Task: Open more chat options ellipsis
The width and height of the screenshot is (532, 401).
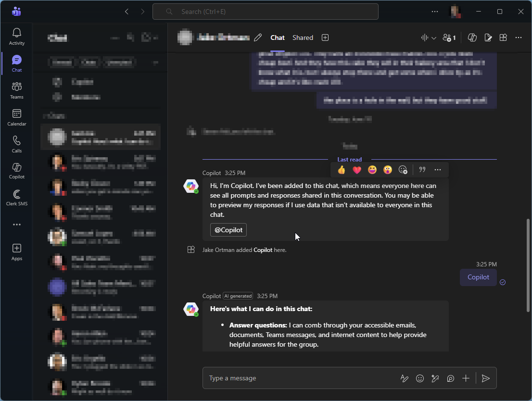Action: (x=519, y=38)
